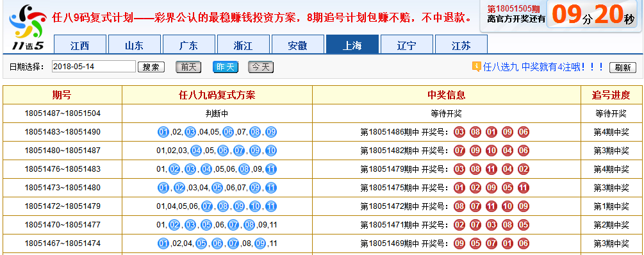
Task: Click 第2期中奖 progress cell
Action: pos(611,225)
